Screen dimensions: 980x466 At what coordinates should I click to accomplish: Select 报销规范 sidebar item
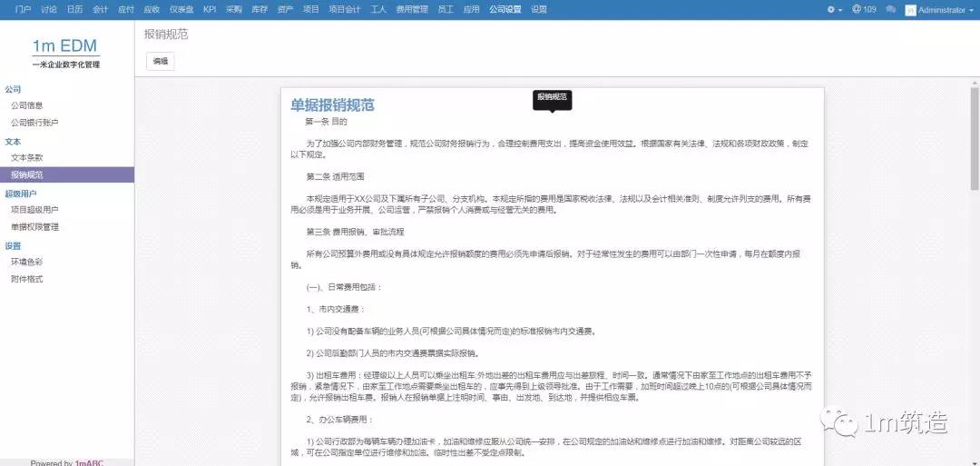point(27,174)
